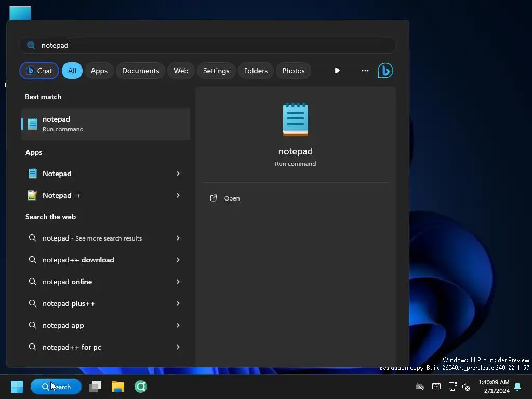This screenshot has width=532, height=399.
Task: Open the green circular app on taskbar
Action: point(140,387)
